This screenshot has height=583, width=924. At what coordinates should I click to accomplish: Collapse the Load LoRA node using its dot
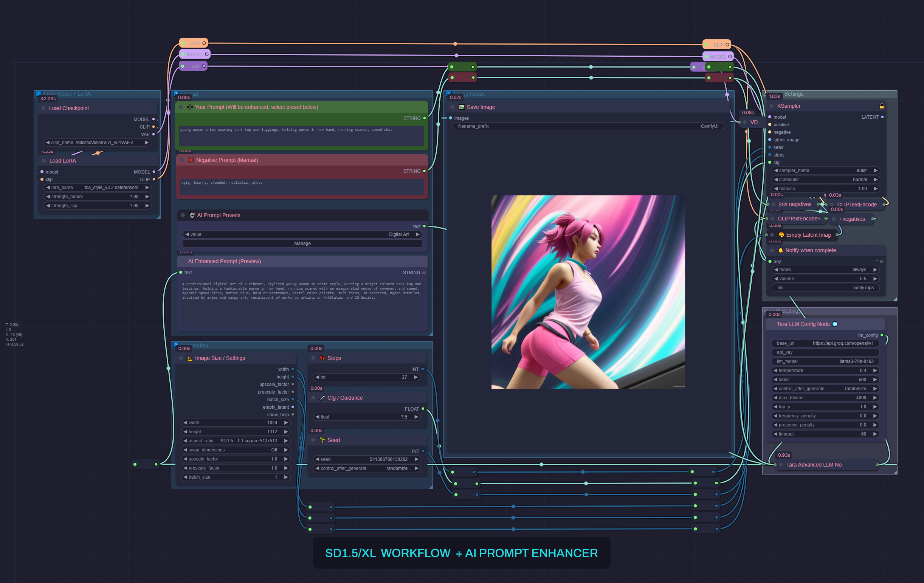(x=44, y=161)
